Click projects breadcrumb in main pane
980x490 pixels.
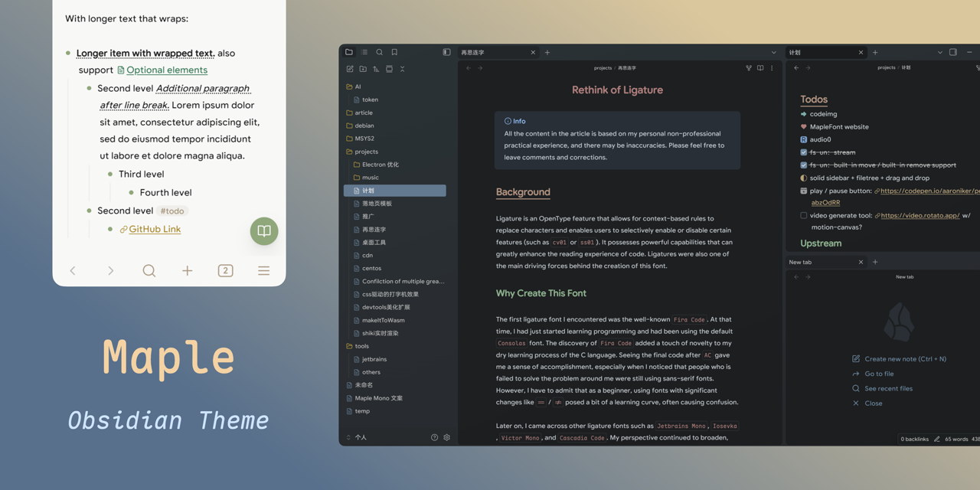(603, 68)
